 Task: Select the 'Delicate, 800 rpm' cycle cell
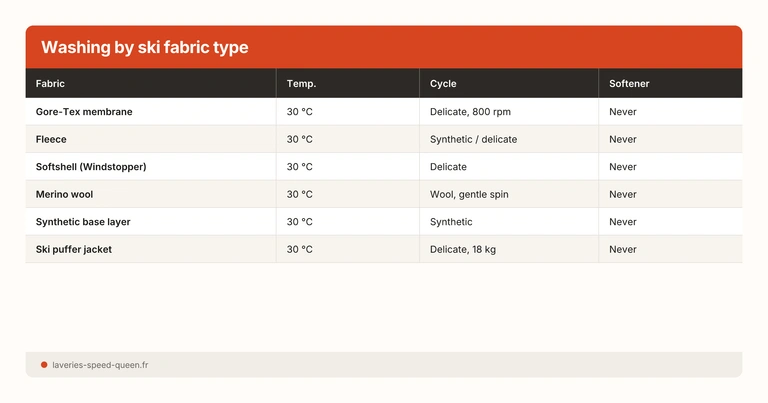click(470, 112)
